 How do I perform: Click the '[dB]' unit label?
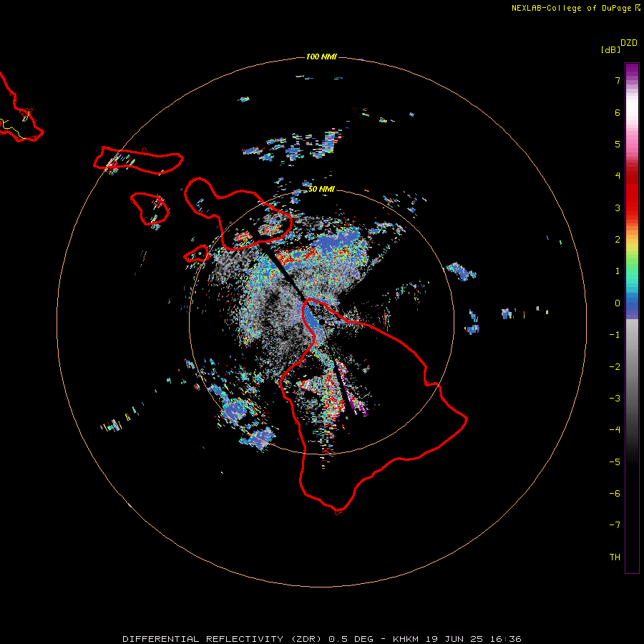(611, 49)
